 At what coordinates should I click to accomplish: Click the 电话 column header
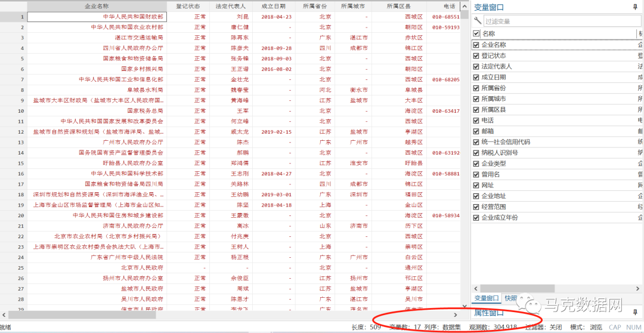[444, 6]
